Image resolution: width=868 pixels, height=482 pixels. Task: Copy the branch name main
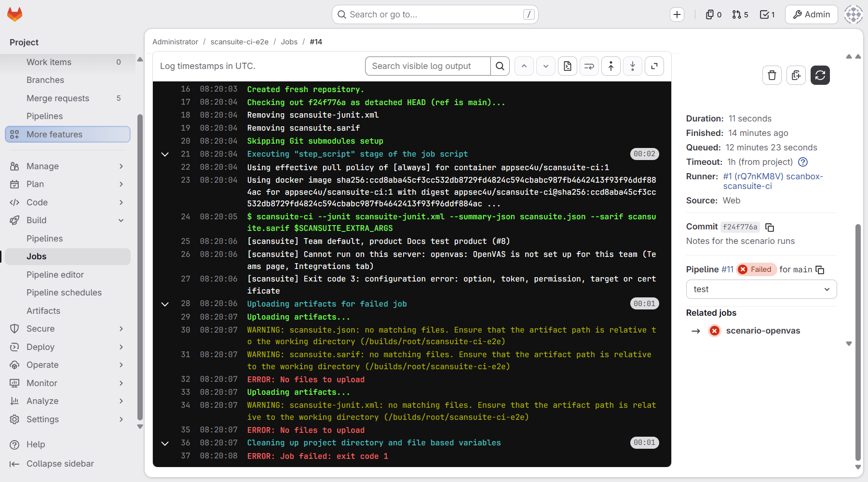pyautogui.click(x=820, y=270)
